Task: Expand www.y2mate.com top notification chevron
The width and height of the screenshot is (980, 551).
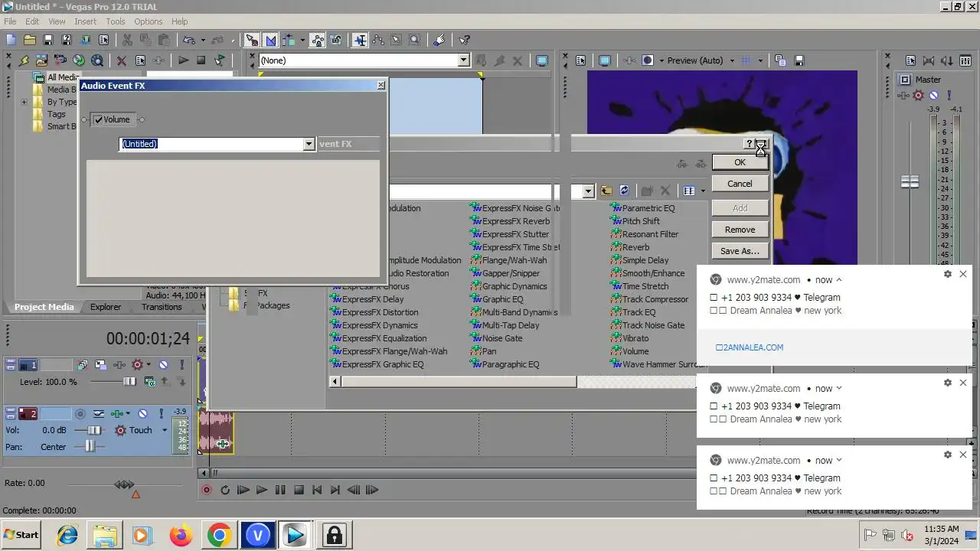Action: (839, 280)
